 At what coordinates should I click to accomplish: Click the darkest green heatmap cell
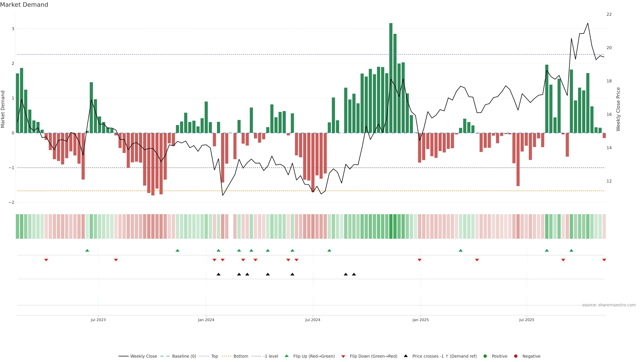click(x=391, y=226)
